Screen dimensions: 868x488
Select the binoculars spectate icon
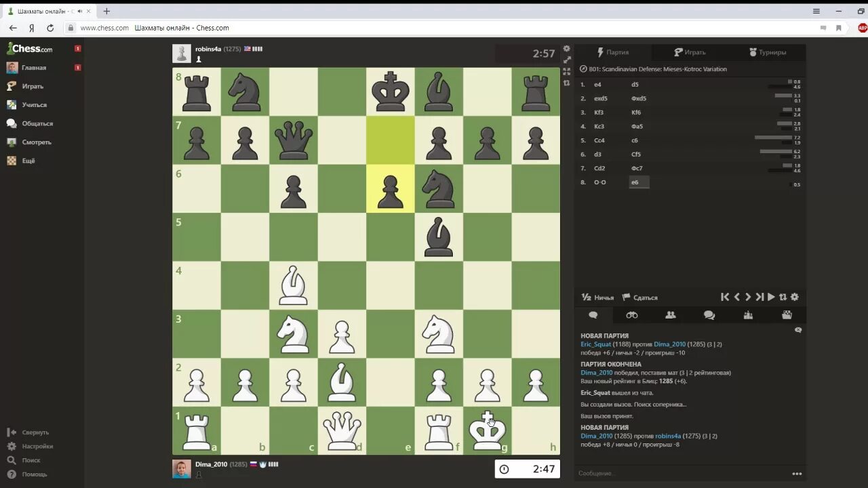coord(631,314)
